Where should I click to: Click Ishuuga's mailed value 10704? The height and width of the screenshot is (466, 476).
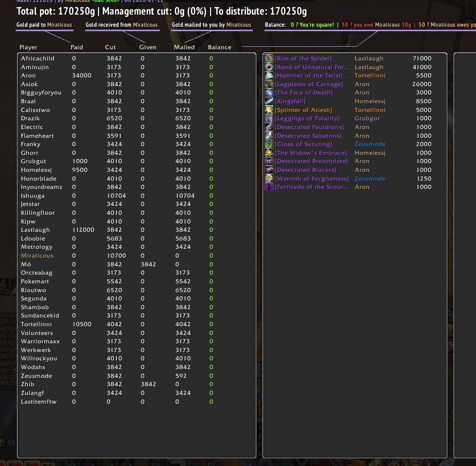[185, 196]
